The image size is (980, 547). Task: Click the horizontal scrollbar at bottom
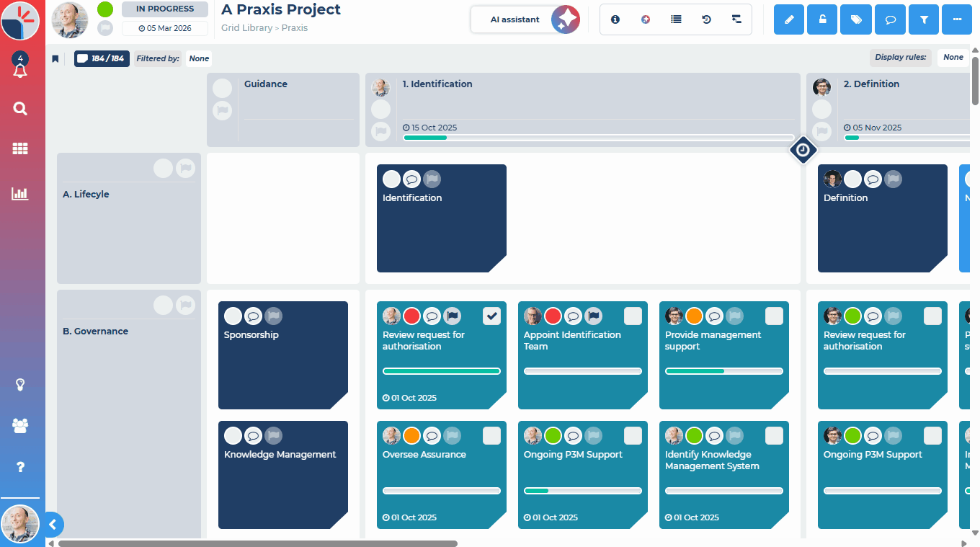click(x=258, y=543)
